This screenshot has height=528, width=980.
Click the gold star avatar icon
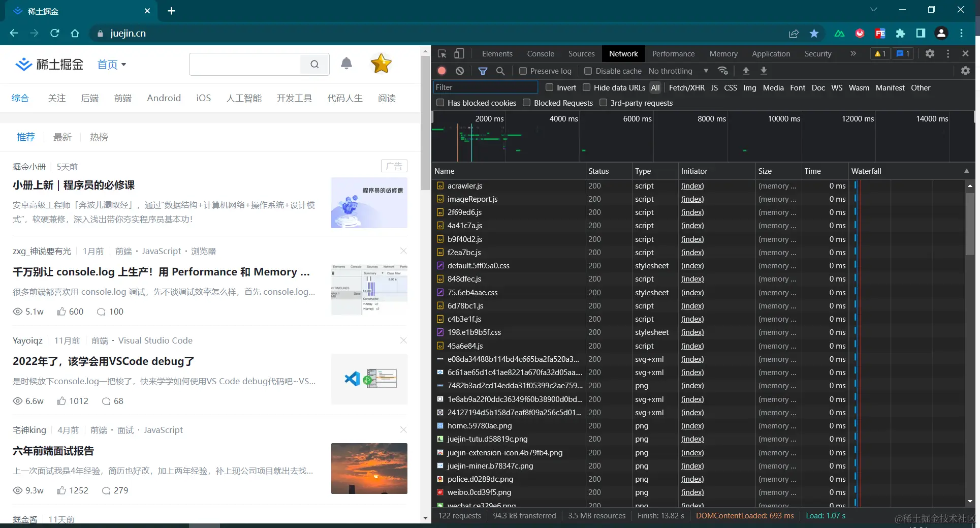tap(381, 64)
